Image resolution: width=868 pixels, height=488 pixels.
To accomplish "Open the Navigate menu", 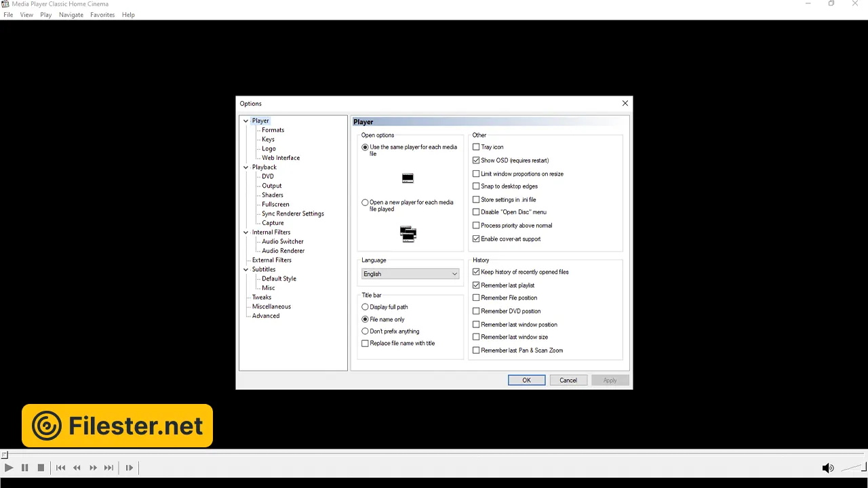I will [x=71, y=15].
